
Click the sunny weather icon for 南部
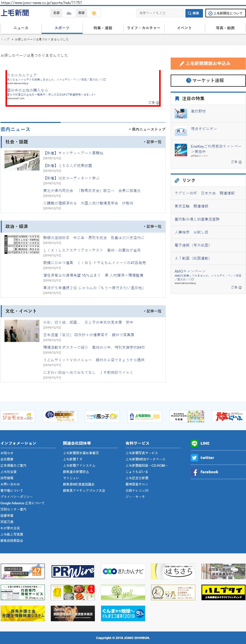coord(94,13)
